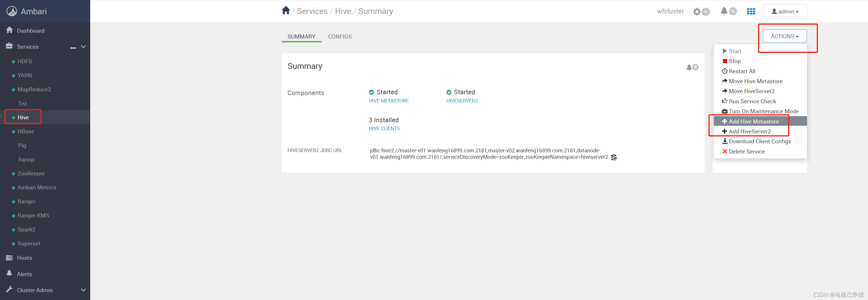This screenshot has width=868, height=300.
Task: Open the views grid icon
Action: (751, 11)
